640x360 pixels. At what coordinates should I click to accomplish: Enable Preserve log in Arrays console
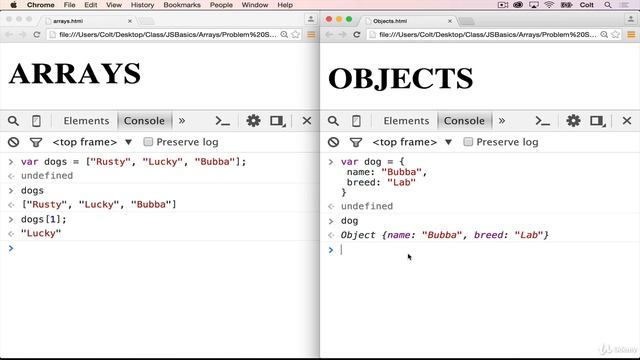point(148,142)
